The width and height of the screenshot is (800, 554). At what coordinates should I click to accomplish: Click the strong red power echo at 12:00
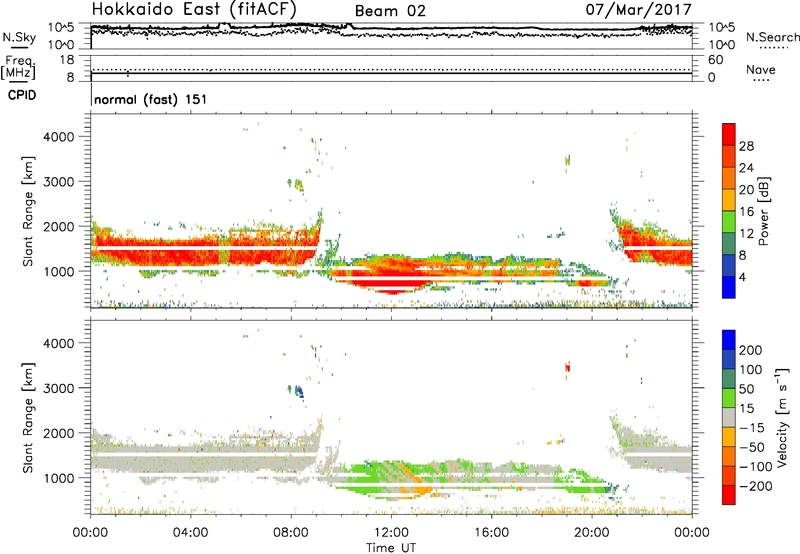[x=392, y=284]
